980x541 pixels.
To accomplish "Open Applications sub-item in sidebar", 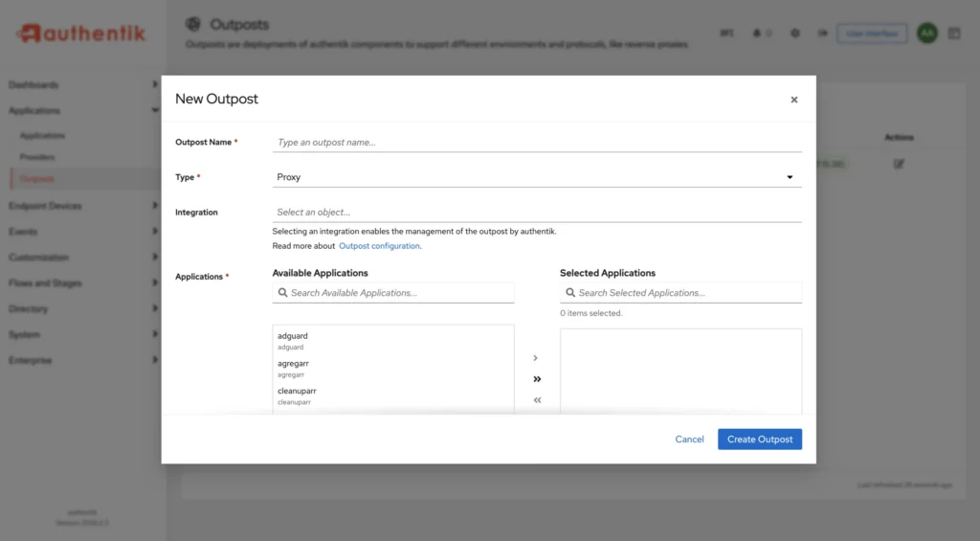I will [x=42, y=136].
